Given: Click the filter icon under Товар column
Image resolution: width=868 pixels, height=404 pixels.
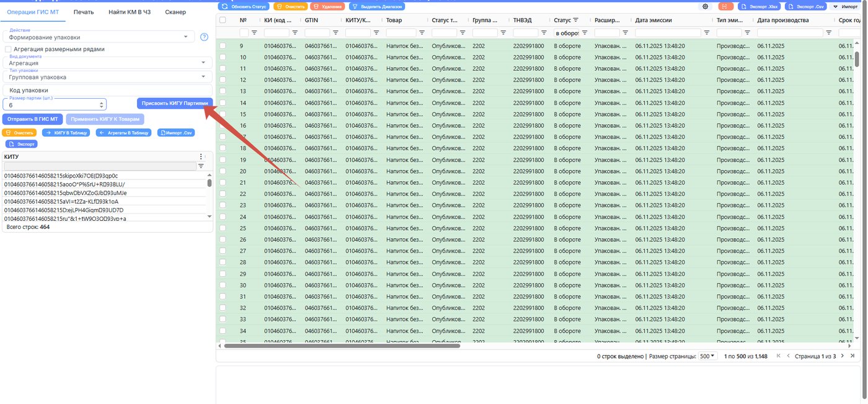Looking at the screenshot, I should point(422,32).
